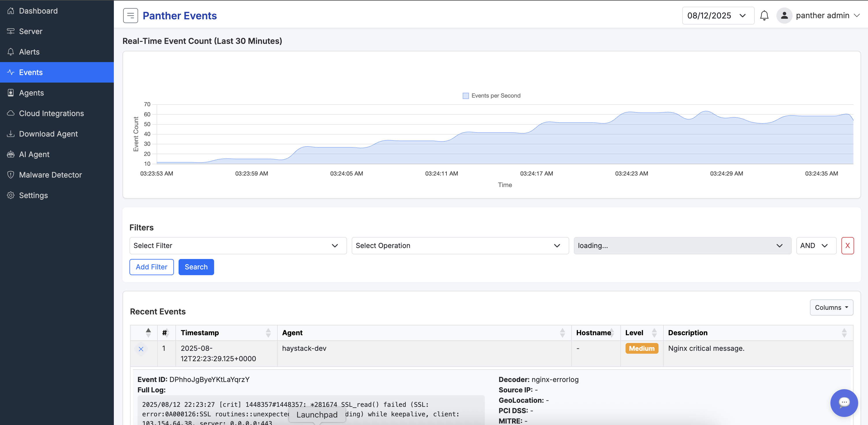Open the Columns dropdown button

point(831,307)
